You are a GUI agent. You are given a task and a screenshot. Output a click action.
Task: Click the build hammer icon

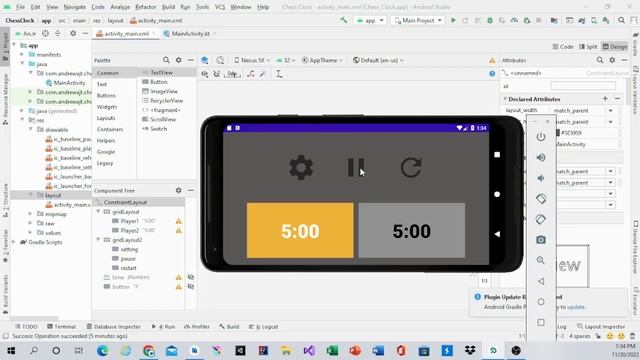pos(344,20)
